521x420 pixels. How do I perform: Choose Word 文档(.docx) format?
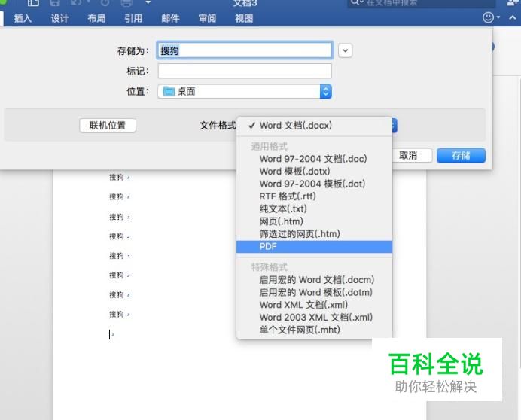314,126
